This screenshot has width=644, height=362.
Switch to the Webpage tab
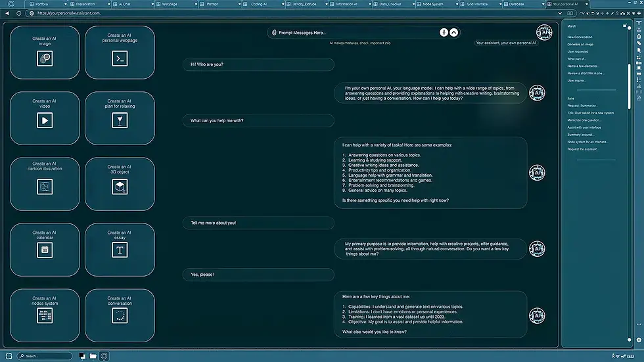pos(176,4)
